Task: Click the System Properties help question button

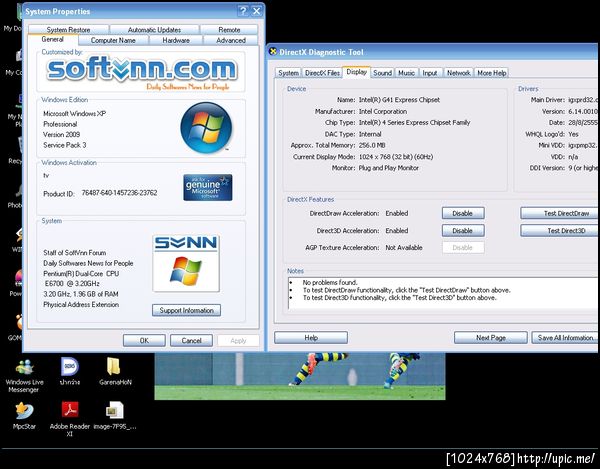Action: click(x=243, y=11)
